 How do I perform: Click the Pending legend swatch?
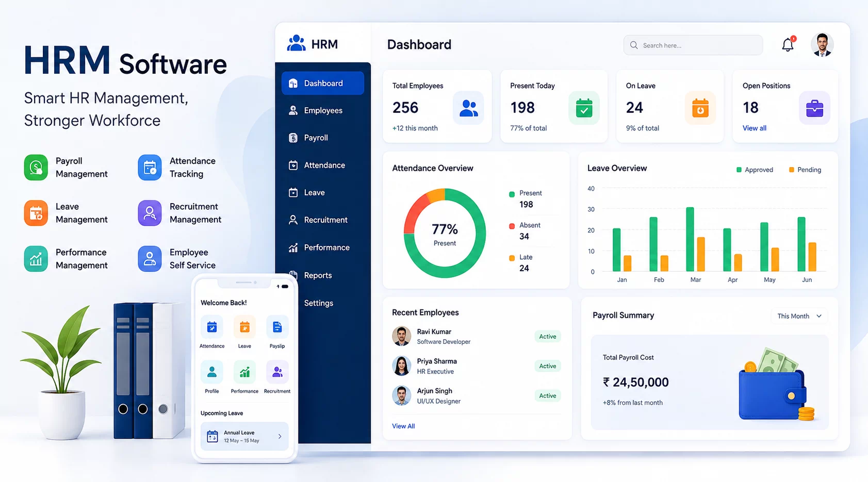pyautogui.click(x=792, y=170)
